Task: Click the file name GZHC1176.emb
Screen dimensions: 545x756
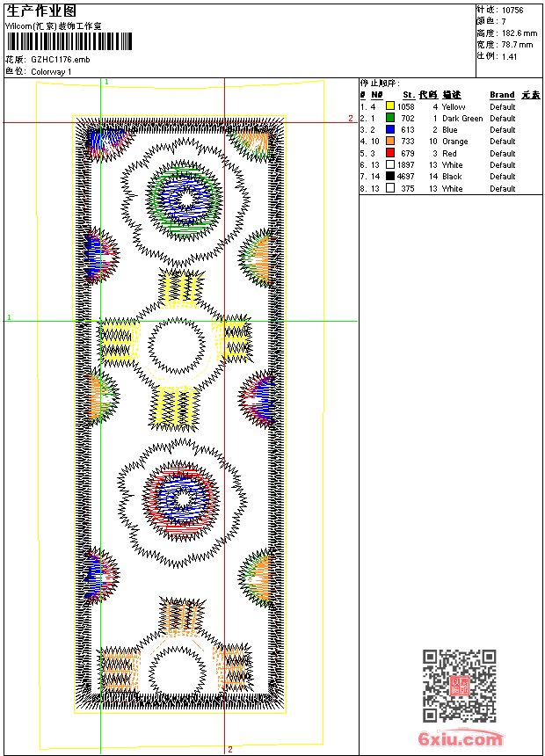Action: pyautogui.click(x=61, y=60)
